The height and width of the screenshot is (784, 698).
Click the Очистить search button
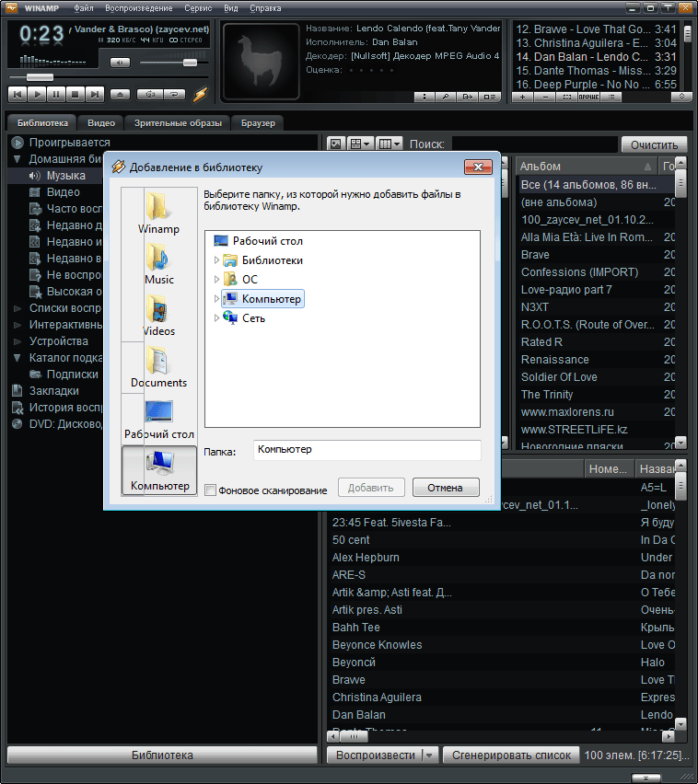[654, 144]
